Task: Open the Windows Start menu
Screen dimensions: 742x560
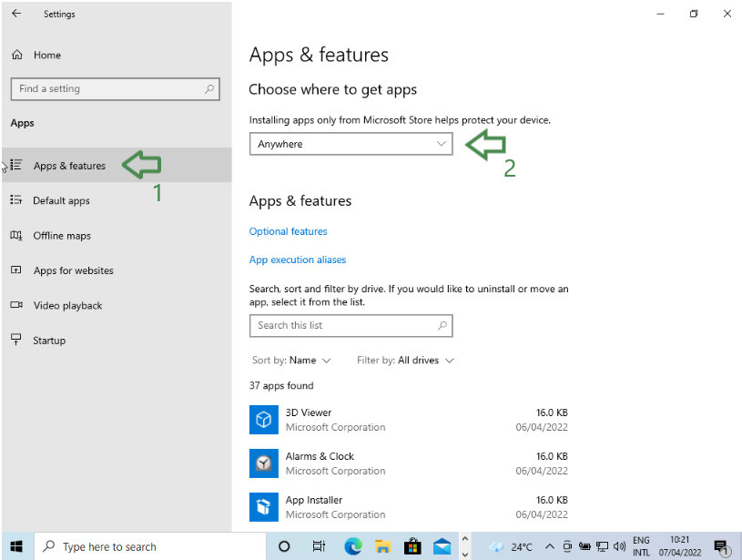Action: tap(17, 546)
